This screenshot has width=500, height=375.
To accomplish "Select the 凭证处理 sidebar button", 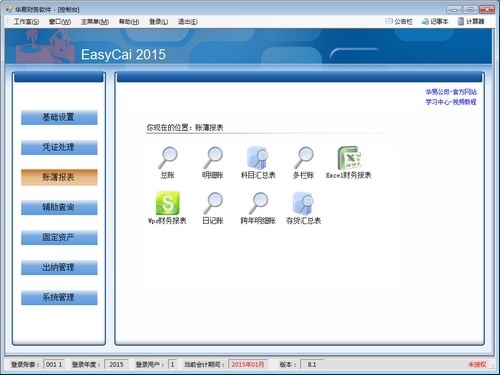I will [x=59, y=147].
